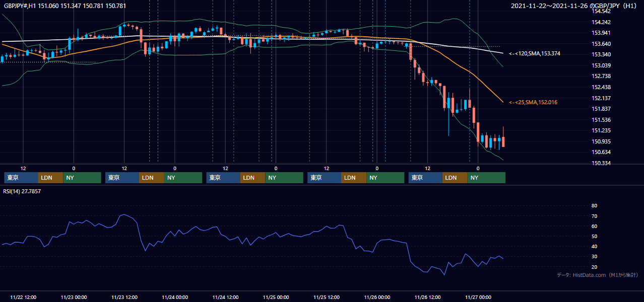Click RSI scale level 60

[x=594, y=226]
